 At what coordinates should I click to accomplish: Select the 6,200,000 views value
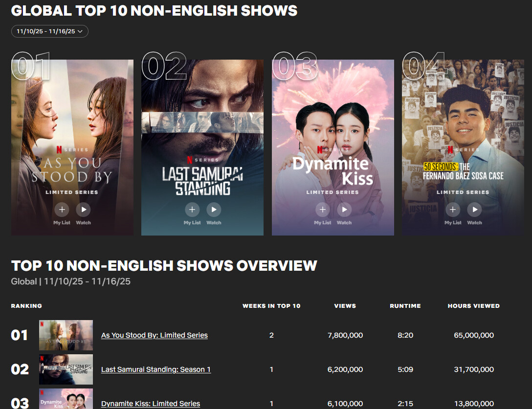[345, 369]
